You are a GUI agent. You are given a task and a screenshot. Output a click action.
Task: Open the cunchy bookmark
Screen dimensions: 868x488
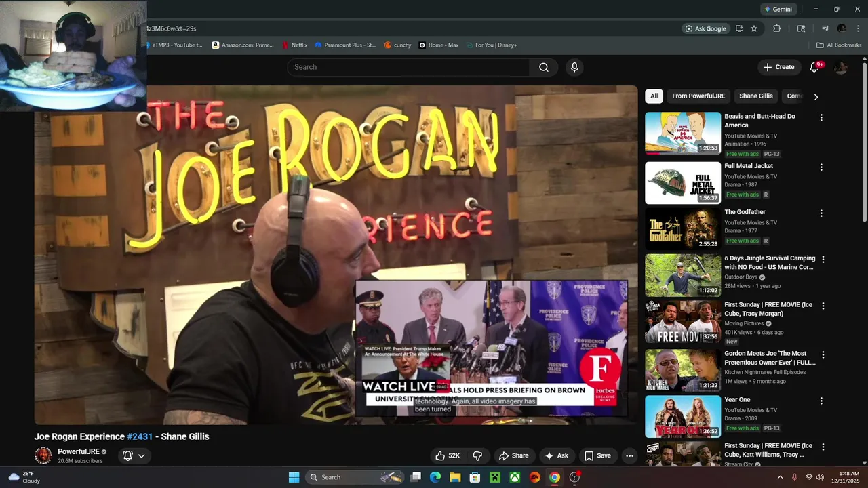[397, 45]
